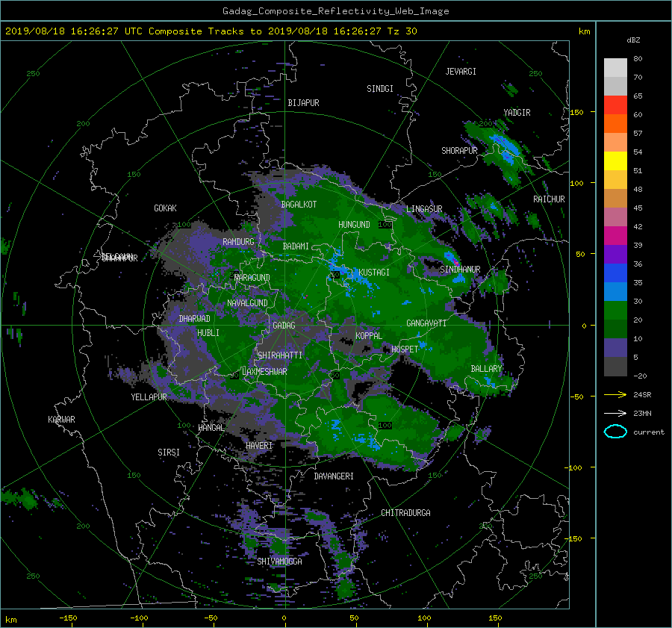
Task: Pick the slate violet 5-10 dBZ swatch
Action: click(615, 347)
